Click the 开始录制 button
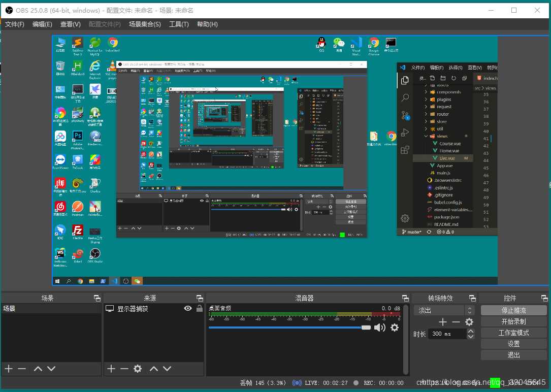 [x=513, y=321]
